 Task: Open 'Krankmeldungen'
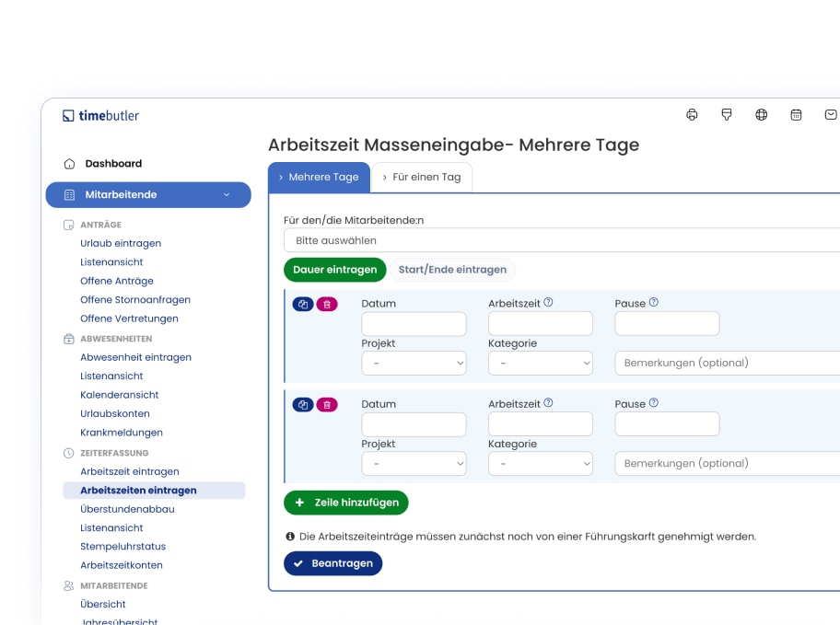point(122,433)
